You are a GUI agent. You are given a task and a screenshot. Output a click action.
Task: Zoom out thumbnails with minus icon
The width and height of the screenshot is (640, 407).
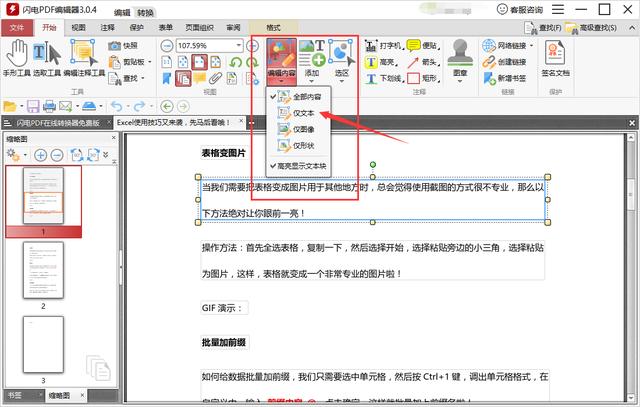57,155
